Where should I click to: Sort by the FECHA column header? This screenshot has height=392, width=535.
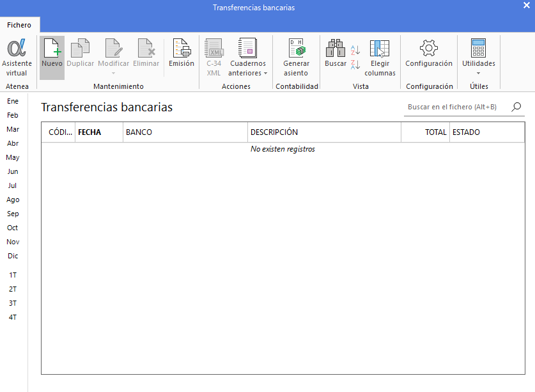point(99,132)
